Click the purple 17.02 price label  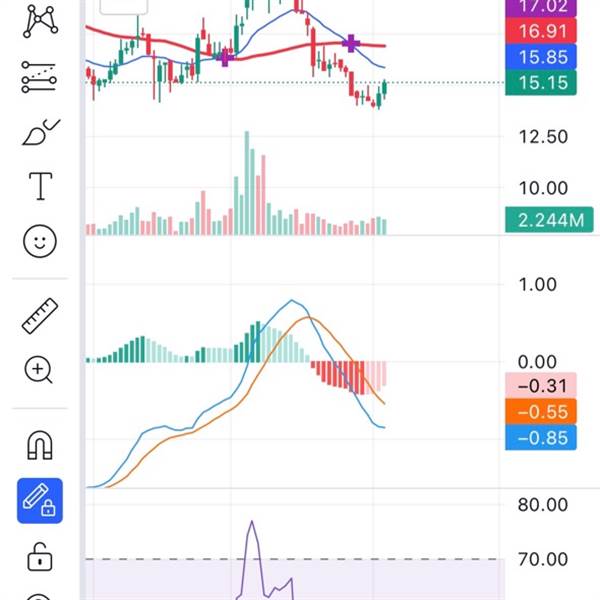pyautogui.click(x=541, y=8)
